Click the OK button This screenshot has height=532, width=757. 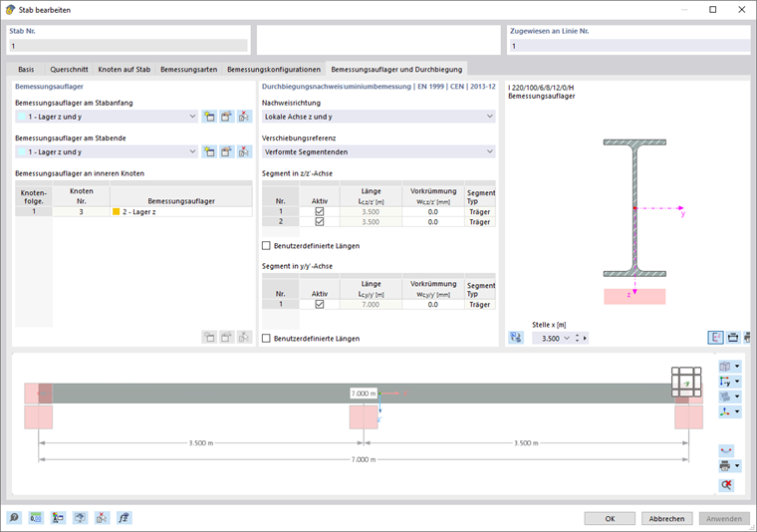pyautogui.click(x=610, y=518)
